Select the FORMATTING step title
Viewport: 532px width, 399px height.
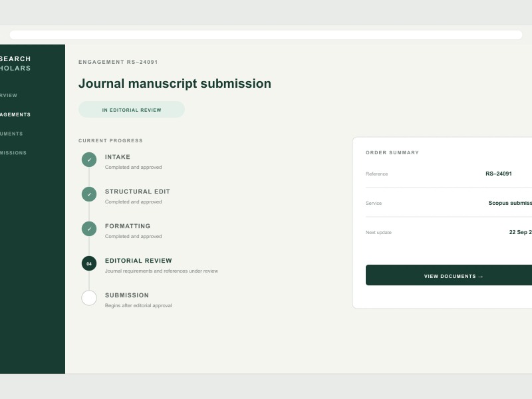tap(128, 226)
